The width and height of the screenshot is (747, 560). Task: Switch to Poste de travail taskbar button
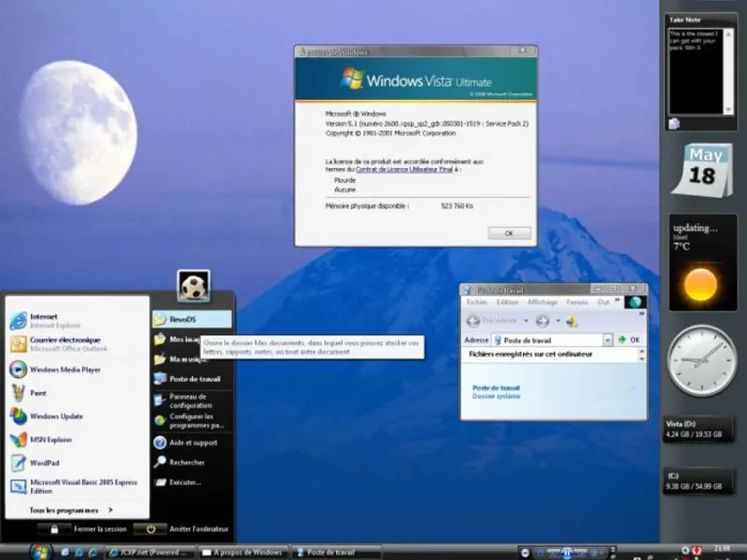(x=336, y=553)
